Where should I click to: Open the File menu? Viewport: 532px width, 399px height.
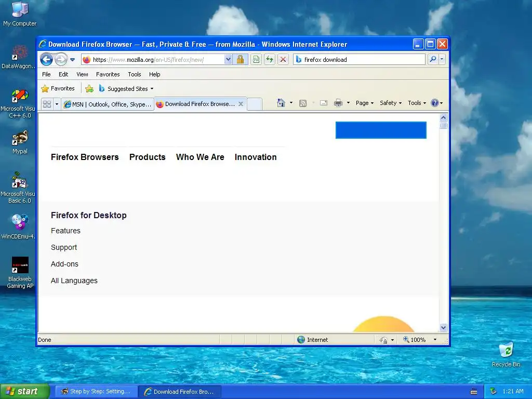pyautogui.click(x=46, y=74)
